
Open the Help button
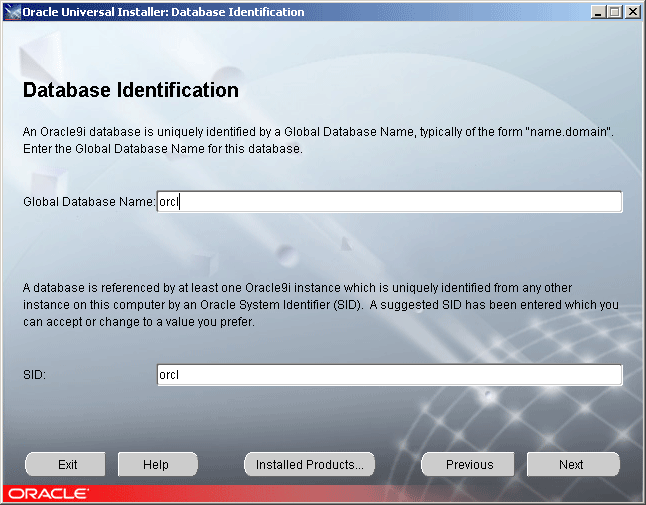coord(157,464)
